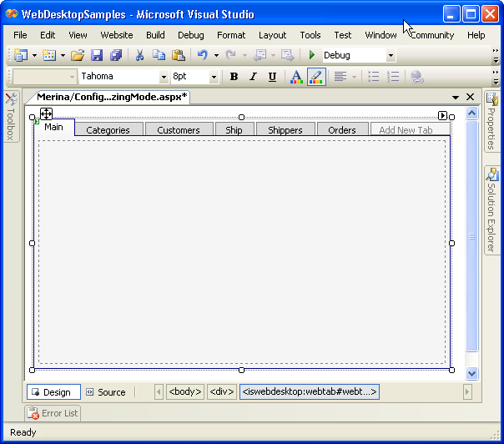504x444 pixels.
Task: Click the Cut scissors icon
Action: pos(139,55)
